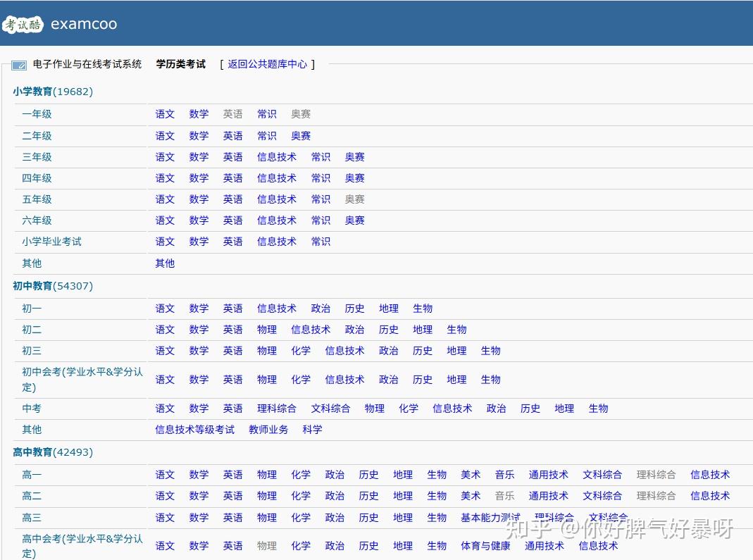Image resolution: width=753 pixels, height=560 pixels.
Task: Open 美术 in the 高二 row
Action: 471,496
